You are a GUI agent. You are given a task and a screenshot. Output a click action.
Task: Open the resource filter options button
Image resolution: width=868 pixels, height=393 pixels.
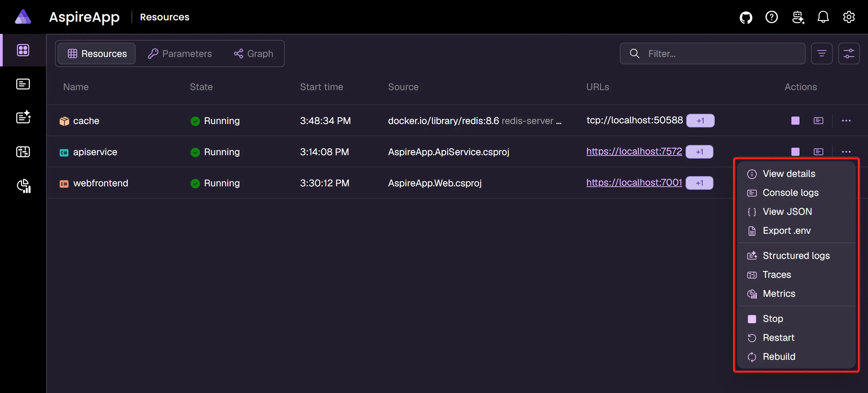[x=822, y=54]
